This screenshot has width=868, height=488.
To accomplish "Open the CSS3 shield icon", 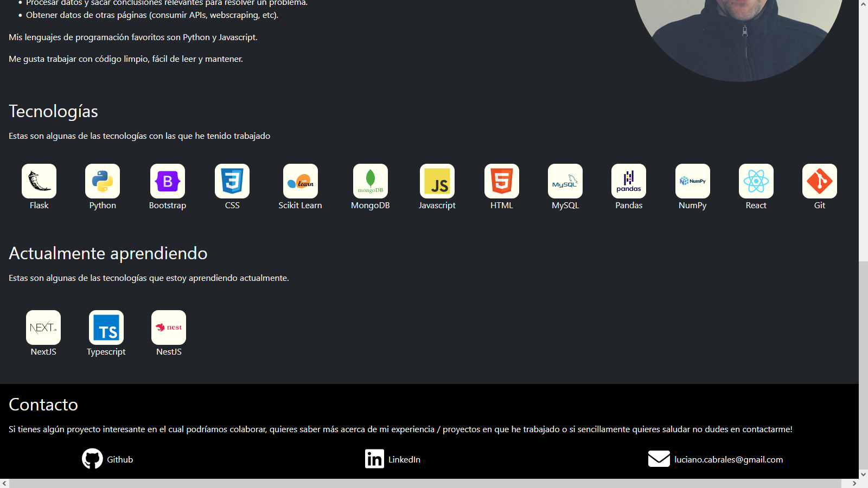I will tap(232, 181).
